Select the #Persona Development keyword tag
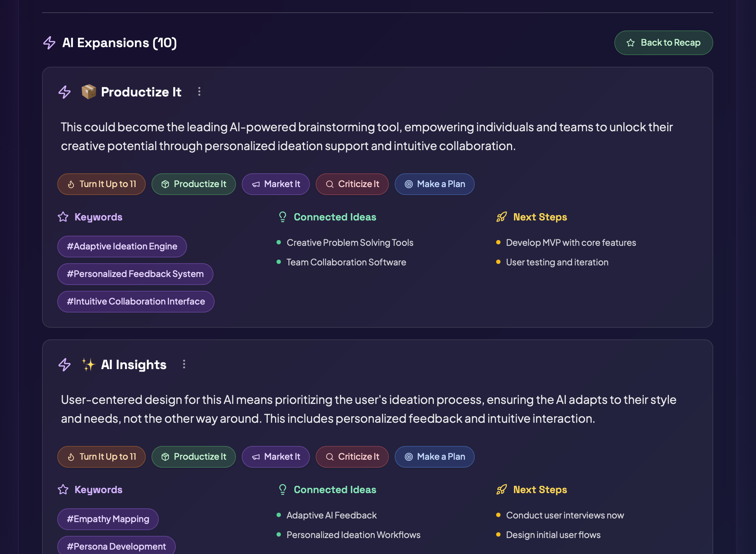This screenshot has width=756, height=554. tap(116, 546)
